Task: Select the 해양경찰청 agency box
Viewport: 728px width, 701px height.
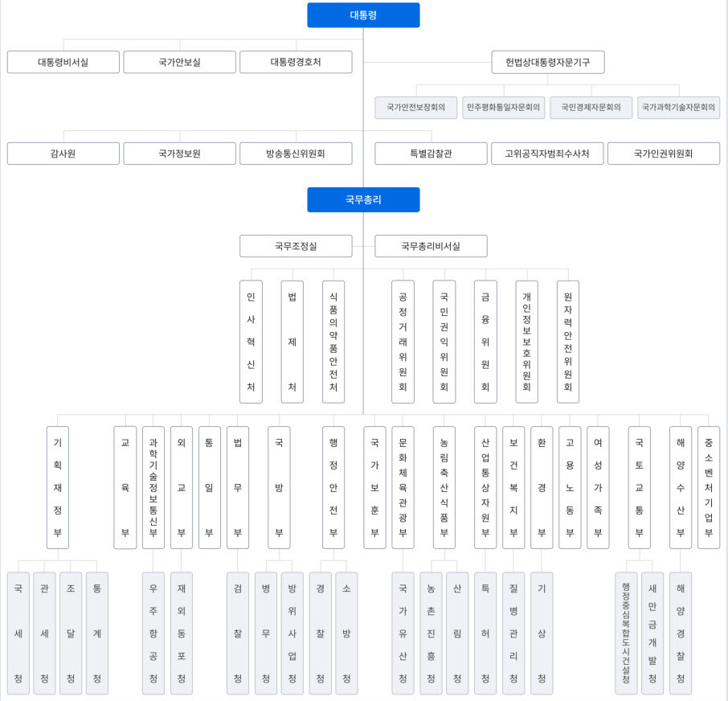Action: pyautogui.click(x=681, y=633)
